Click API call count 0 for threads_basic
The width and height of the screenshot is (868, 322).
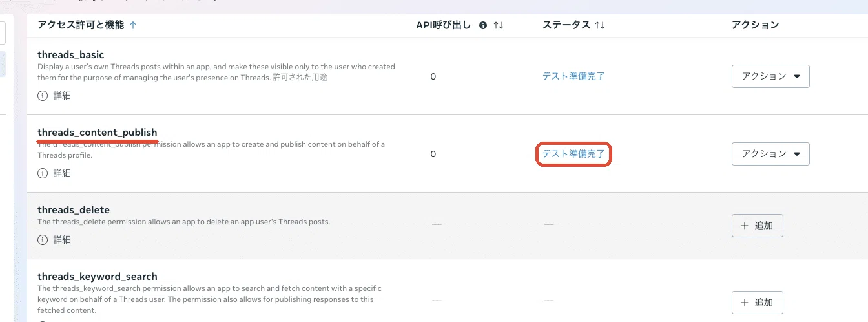pos(433,76)
